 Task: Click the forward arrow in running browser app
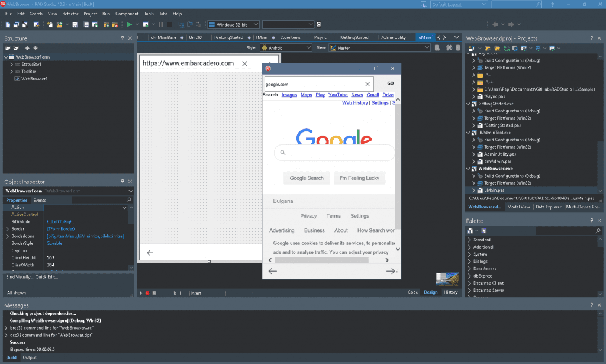391,271
